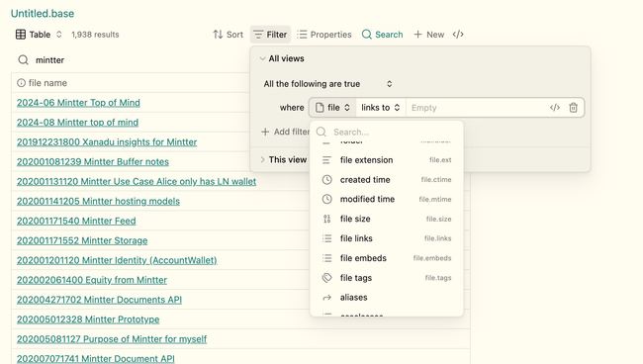Open Mintter Identity (AccountWallet) note
This screenshot has height=364, width=643.
(x=117, y=260)
